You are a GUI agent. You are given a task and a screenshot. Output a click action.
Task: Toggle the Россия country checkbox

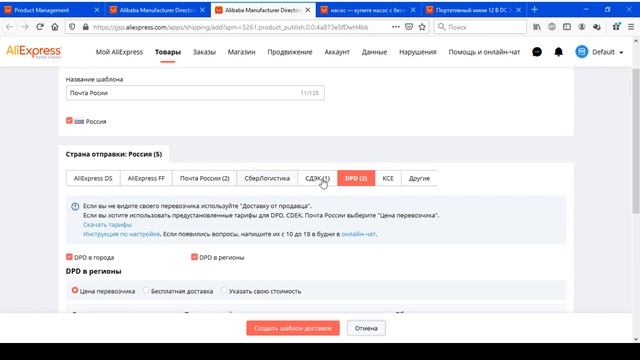[69, 121]
